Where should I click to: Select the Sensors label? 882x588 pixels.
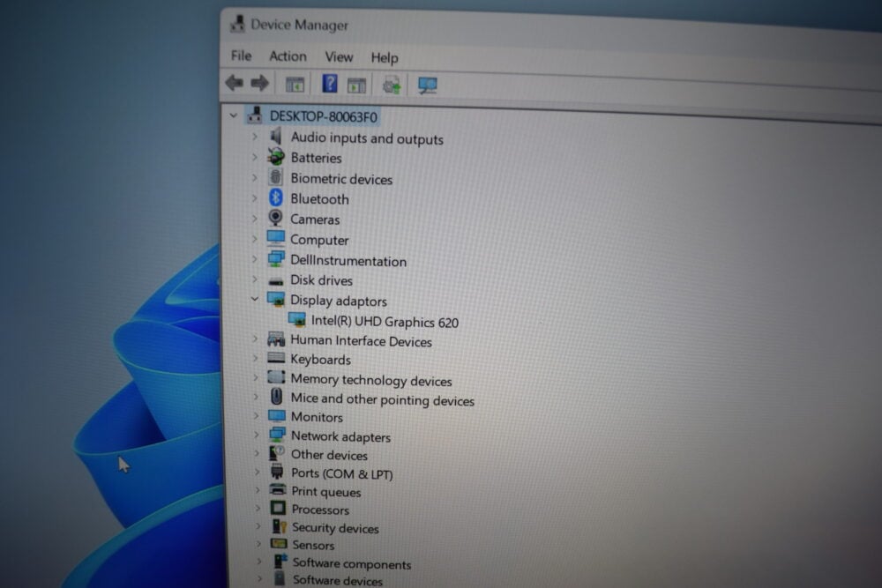tap(313, 545)
